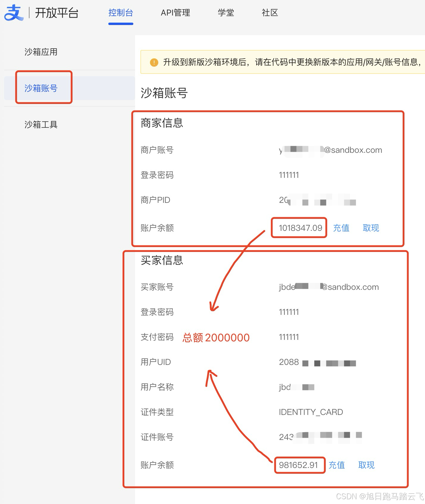Click the Alipay logo icon
Screen dimensions: 425x504
tap(14, 13)
